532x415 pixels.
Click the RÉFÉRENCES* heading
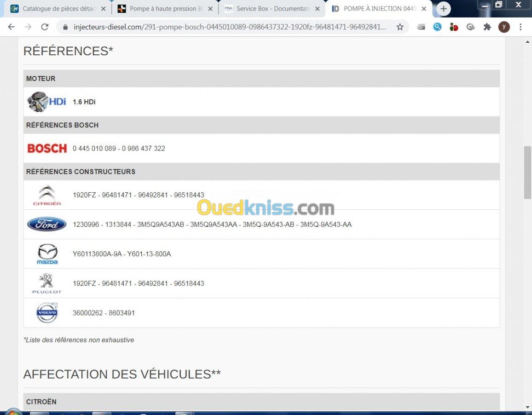point(68,51)
